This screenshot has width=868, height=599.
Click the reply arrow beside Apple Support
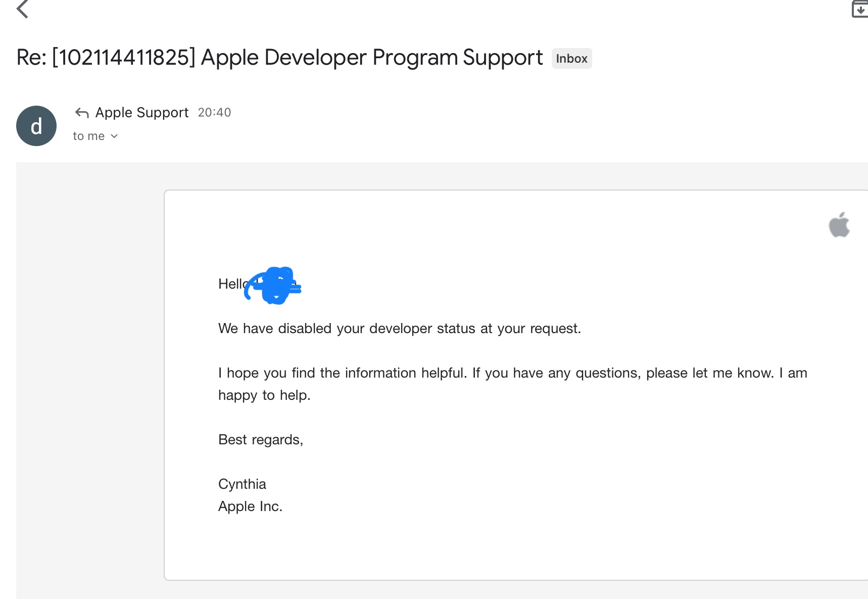point(81,112)
